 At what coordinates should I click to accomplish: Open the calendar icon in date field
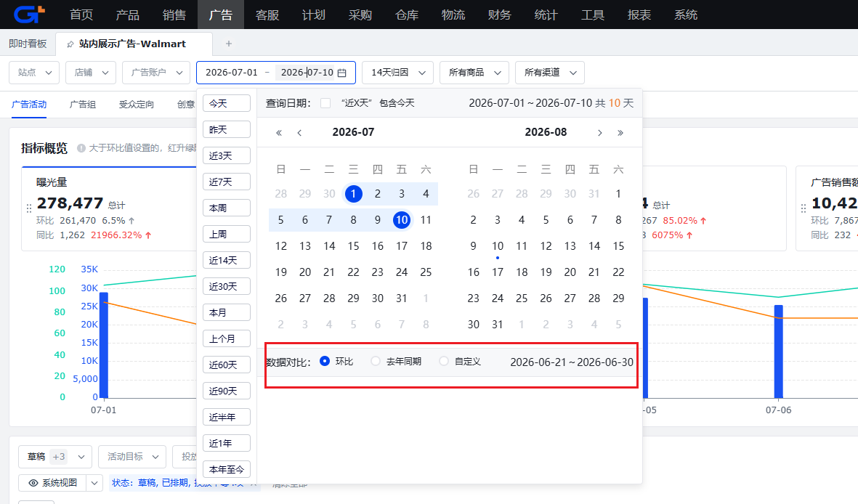coord(342,73)
